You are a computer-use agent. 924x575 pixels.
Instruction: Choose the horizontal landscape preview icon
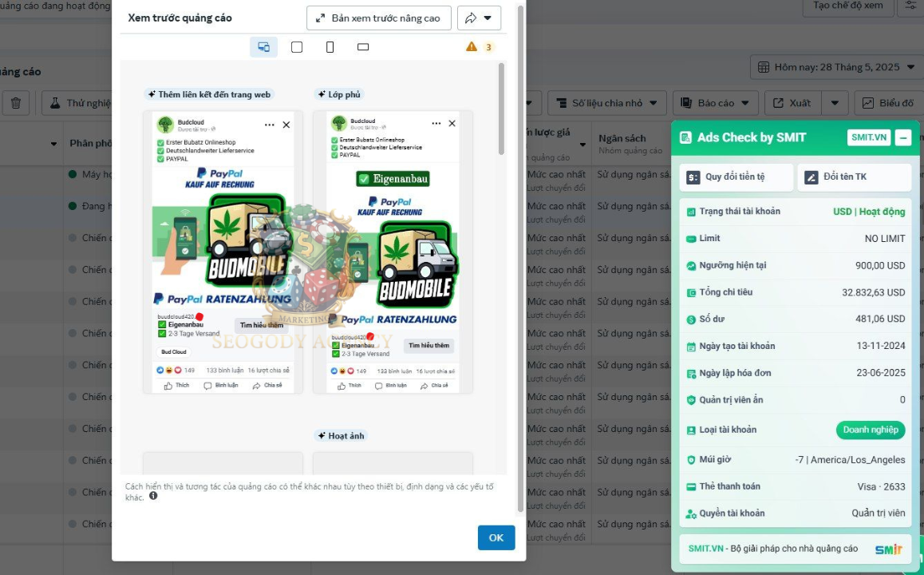pyautogui.click(x=363, y=47)
